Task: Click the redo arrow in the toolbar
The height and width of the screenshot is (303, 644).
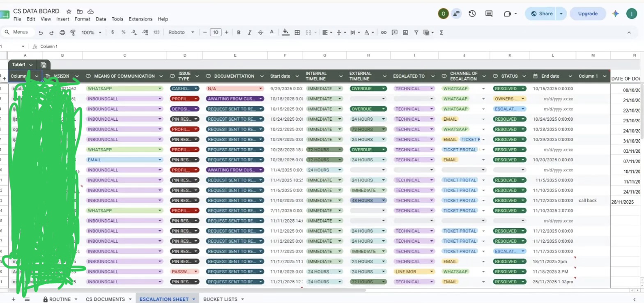Action: [x=51, y=32]
